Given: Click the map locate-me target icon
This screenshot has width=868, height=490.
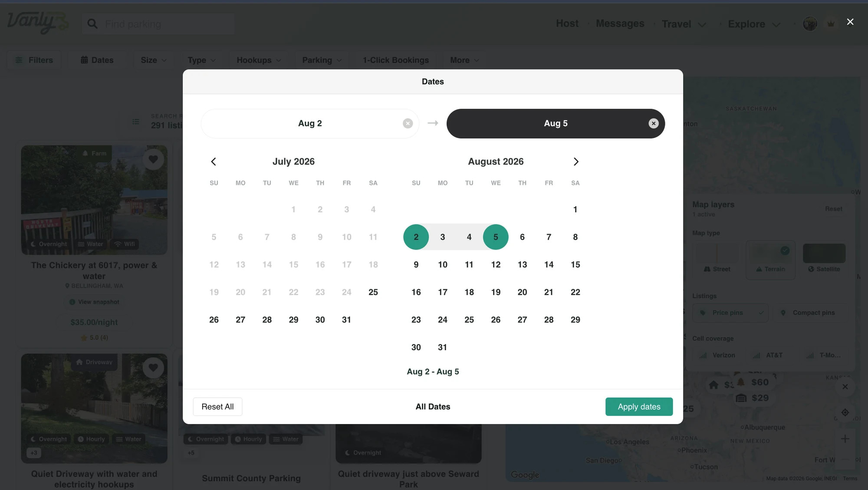Looking at the screenshot, I should 845,412.
